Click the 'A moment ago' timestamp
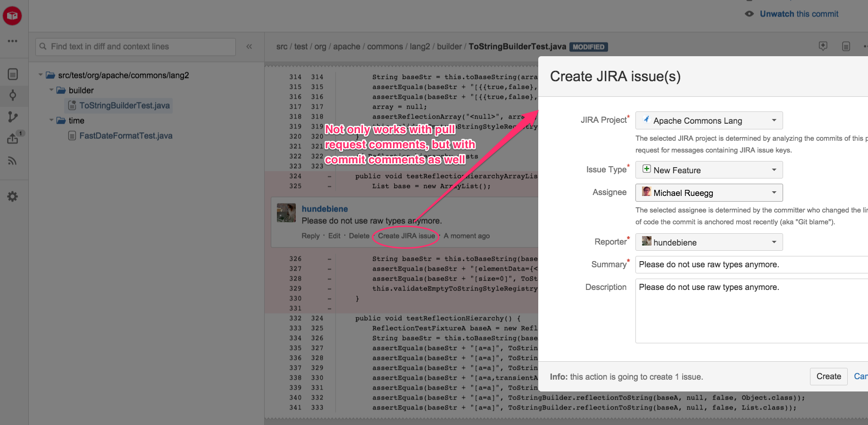This screenshot has width=868, height=425. (x=467, y=236)
